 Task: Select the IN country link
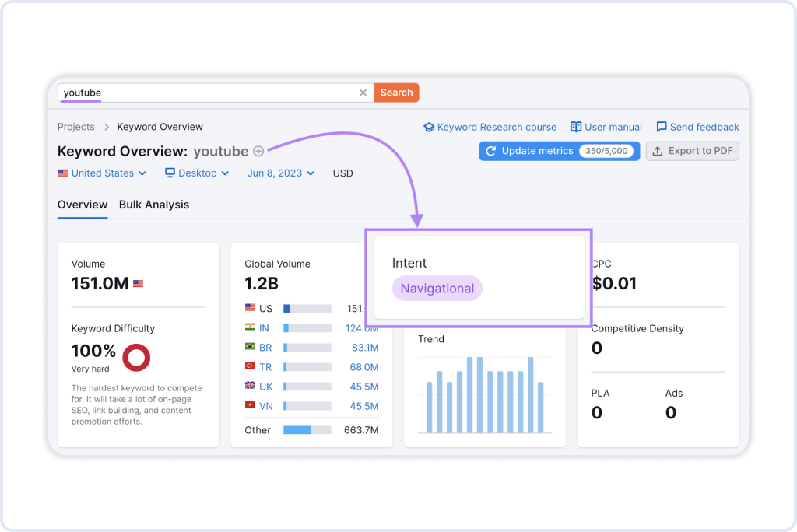[264, 328]
